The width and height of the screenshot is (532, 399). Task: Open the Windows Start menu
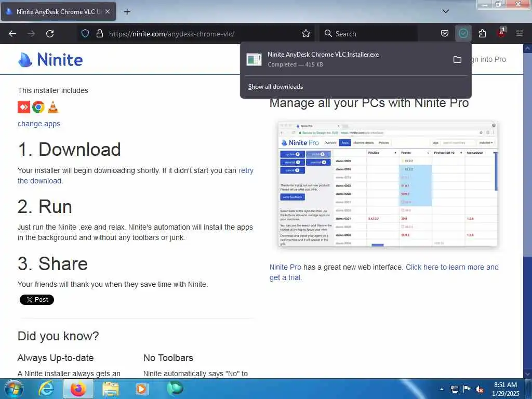point(14,389)
